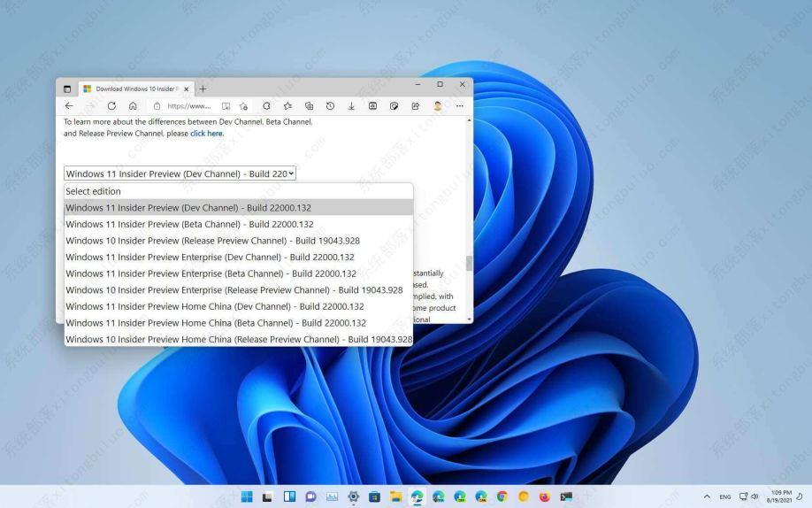
Task: Collapse the edition selection dropdown
Action: coord(180,173)
